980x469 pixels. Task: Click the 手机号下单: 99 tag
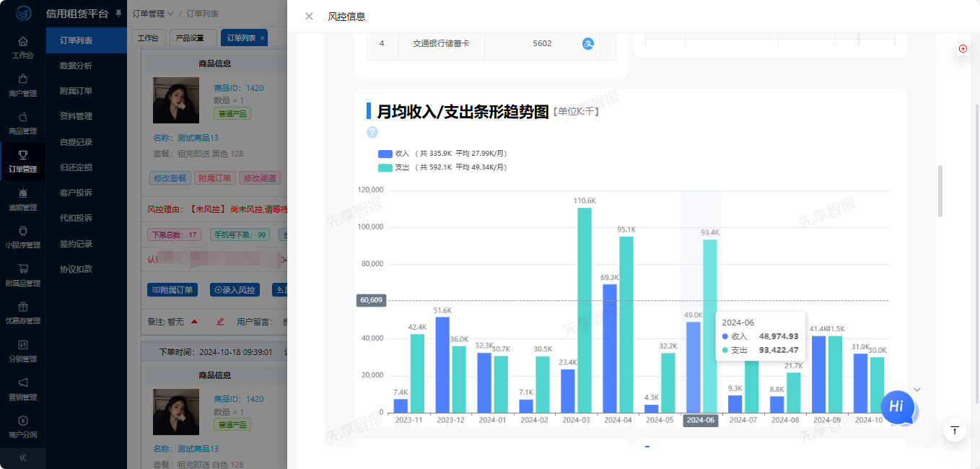(240, 234)
